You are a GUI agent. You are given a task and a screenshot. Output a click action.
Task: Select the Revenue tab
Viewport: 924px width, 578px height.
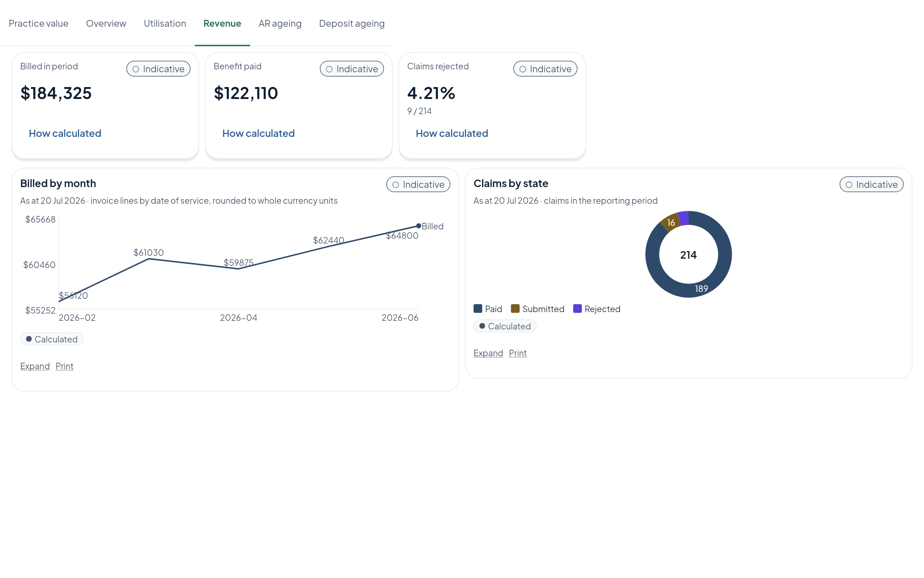(222, 23)
